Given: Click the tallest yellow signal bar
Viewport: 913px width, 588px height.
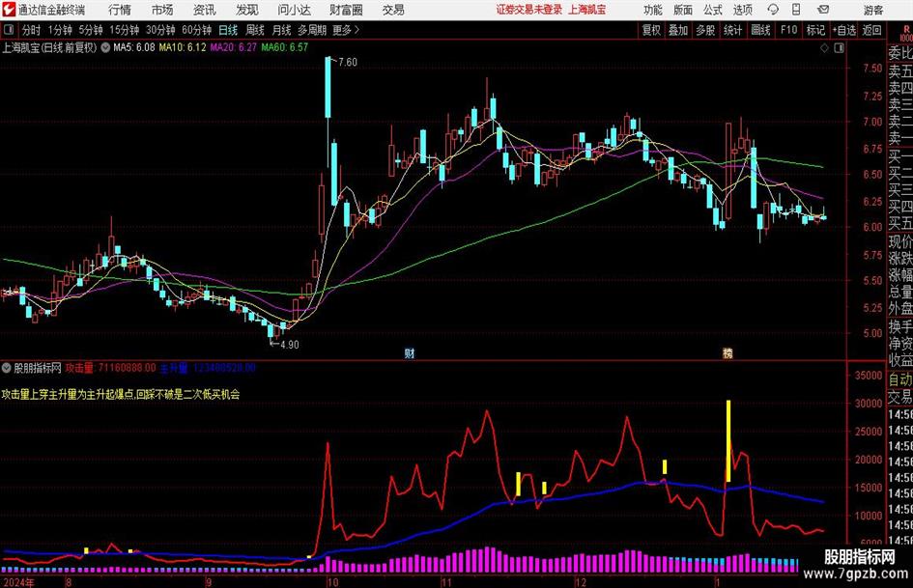Looking at the screenshot, I should point(728,440).
